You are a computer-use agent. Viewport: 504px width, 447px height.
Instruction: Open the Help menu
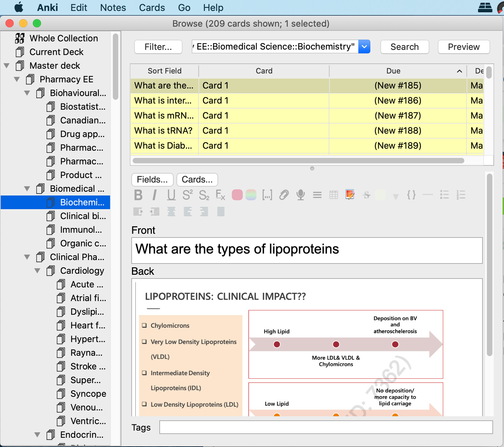213,8
